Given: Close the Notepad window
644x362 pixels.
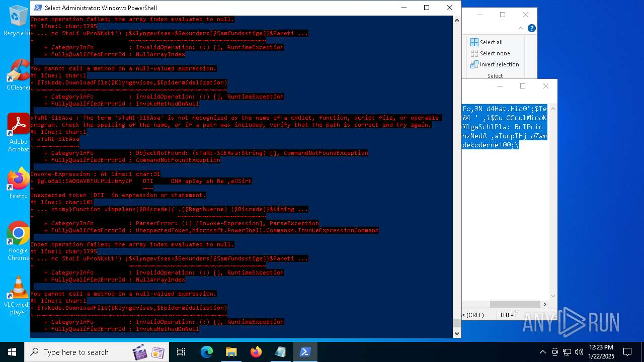Looking at the screenshot, I should pyautogui.click(x=546, y=86).
